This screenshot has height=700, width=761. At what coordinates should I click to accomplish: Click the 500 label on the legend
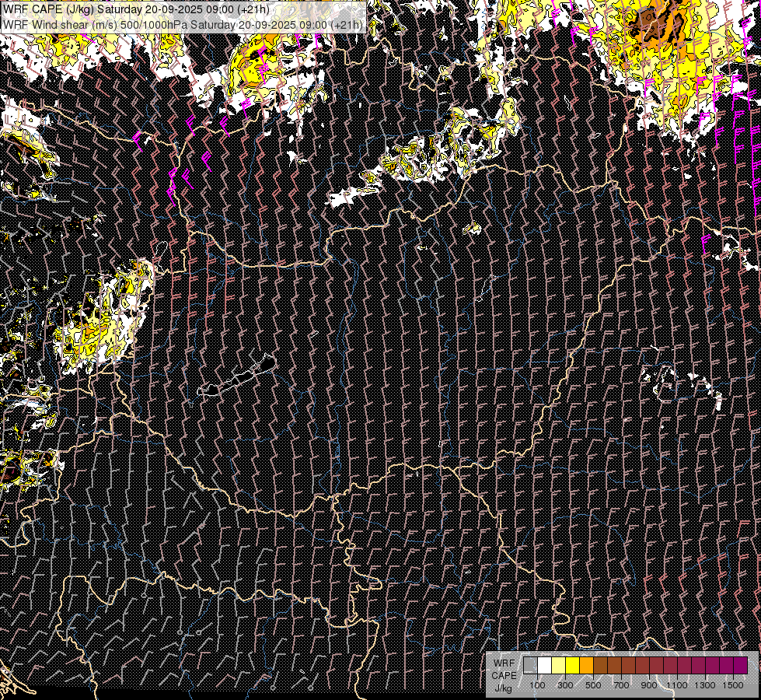pyautogui.click(x=593, y=684)
